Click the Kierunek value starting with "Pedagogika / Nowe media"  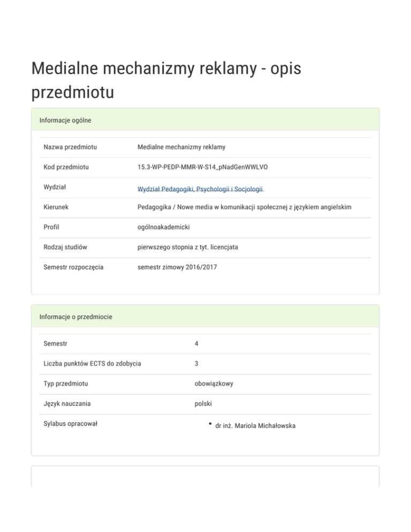coord(244,207)
